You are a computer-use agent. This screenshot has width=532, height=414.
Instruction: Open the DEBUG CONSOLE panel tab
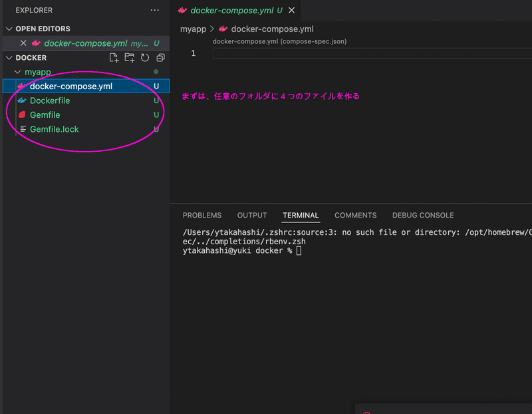(x=423, y=216)
